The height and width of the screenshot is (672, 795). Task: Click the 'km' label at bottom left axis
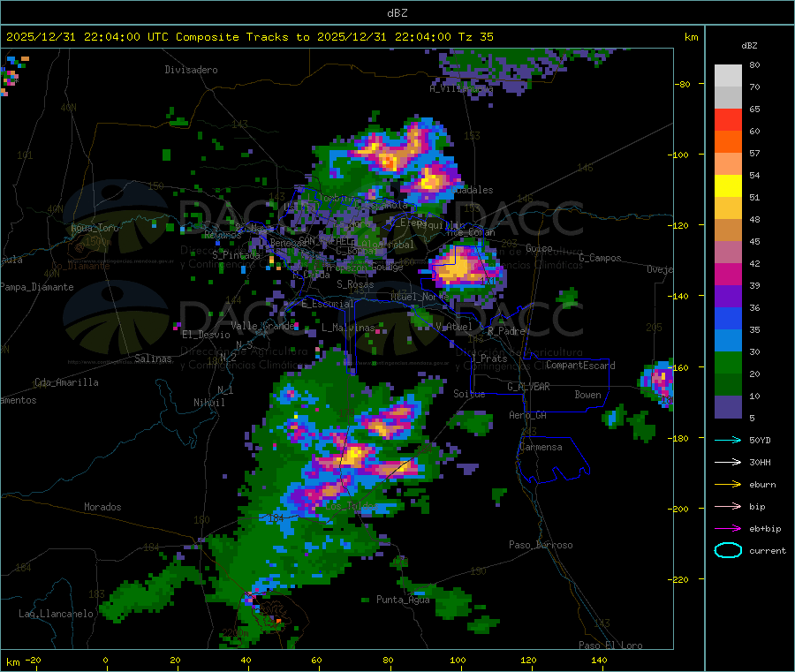tap(12, 662)
